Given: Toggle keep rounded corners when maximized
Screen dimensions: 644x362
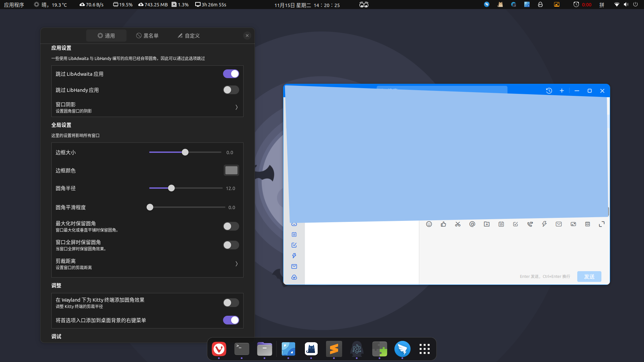Looking at the screenshot, I should (231, 226).
